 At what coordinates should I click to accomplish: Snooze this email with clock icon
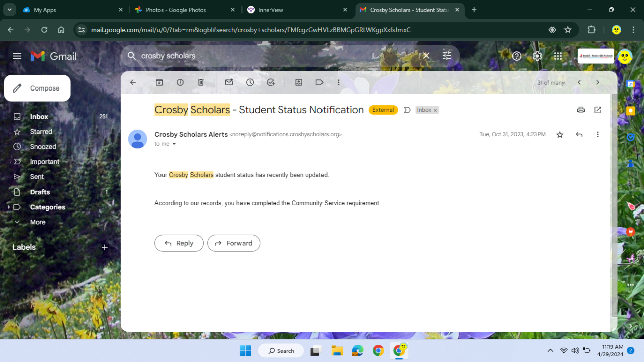(x=250, y=82)
